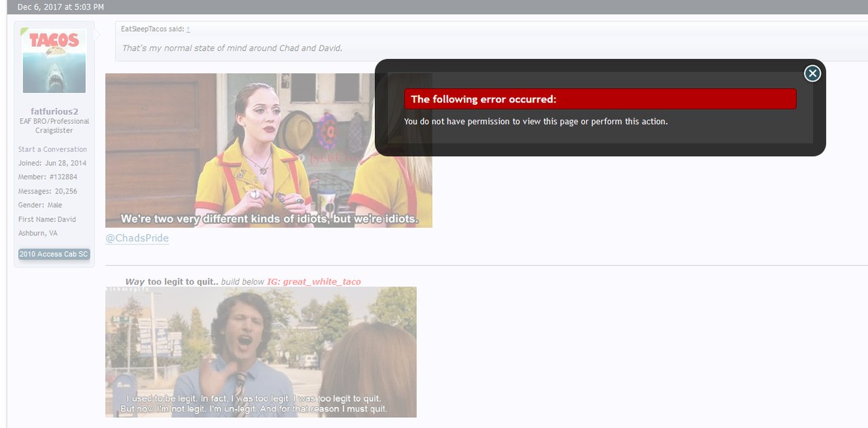Click the 'Ashburn, VA' location text
Screen dimensions: 868x428
click(x=38, y=233)
